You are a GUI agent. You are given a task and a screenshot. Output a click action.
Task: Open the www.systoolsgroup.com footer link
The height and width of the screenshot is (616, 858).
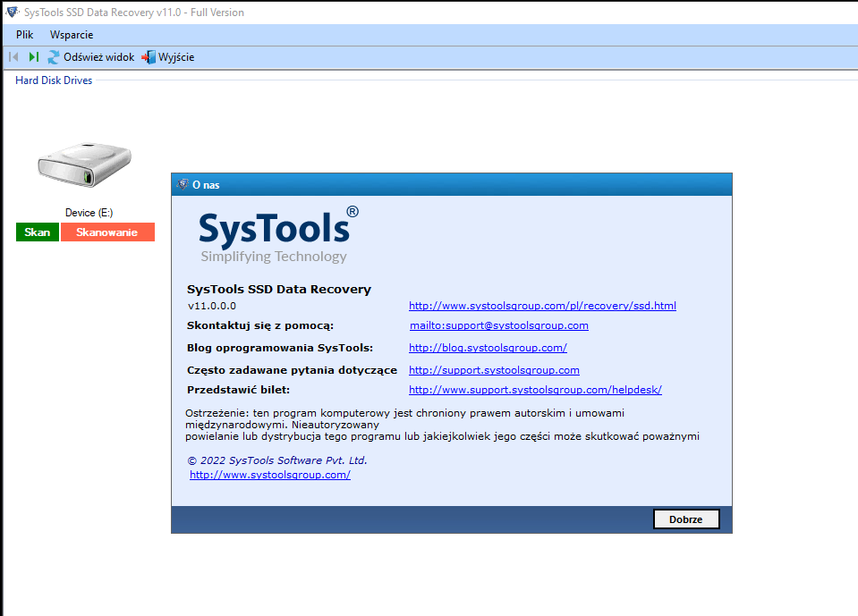[x=270, y=475]
